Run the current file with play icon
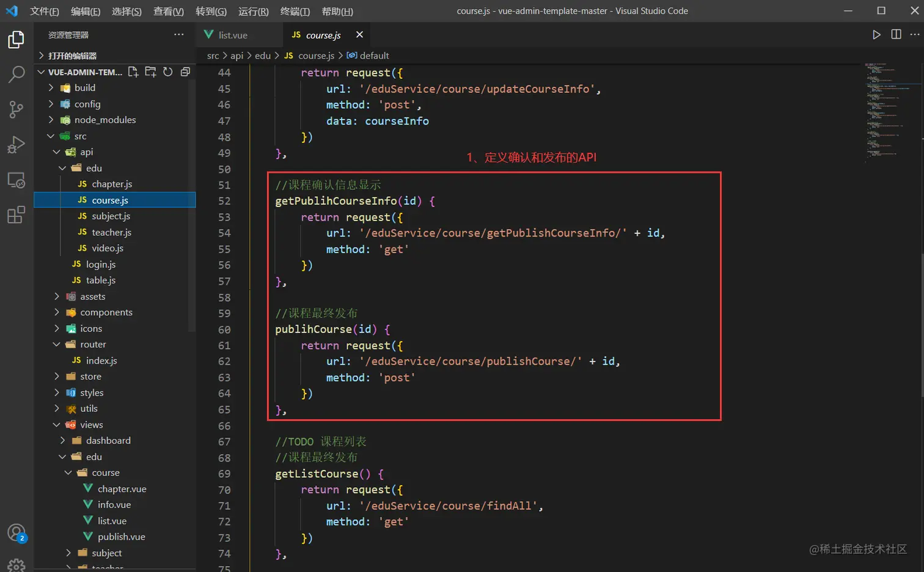924x572 pixels. [x=876, y=35]
